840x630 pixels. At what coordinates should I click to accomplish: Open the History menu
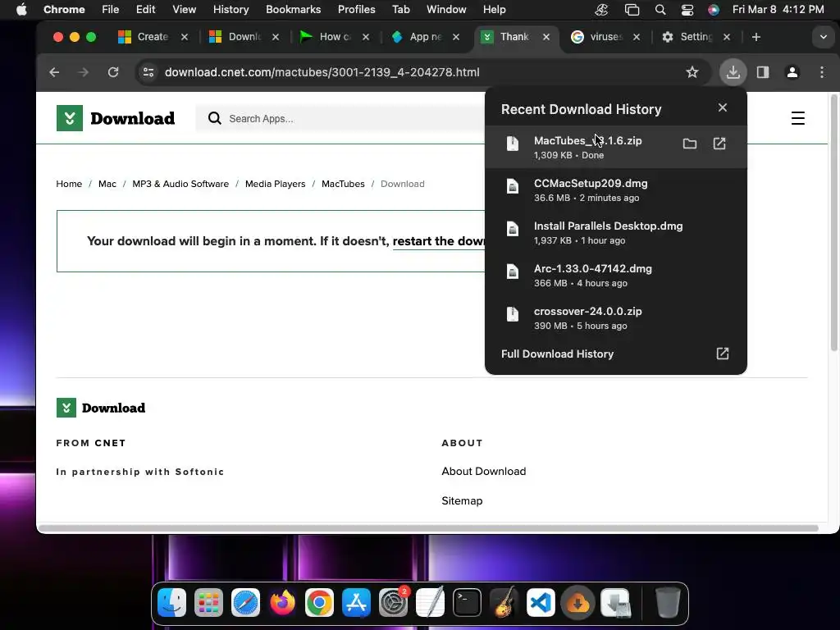click(231, 10)
